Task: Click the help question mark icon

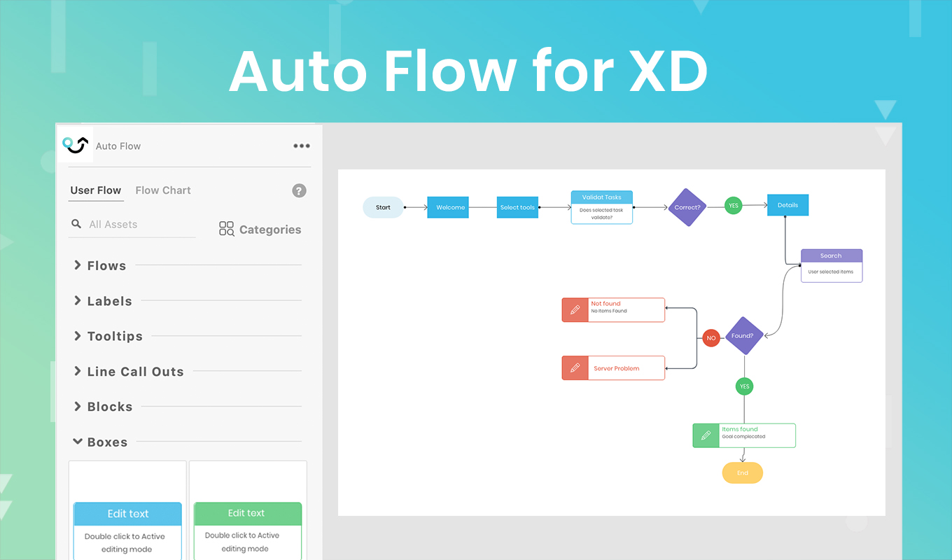Action: pyautogui.click(x=299, y=190)
